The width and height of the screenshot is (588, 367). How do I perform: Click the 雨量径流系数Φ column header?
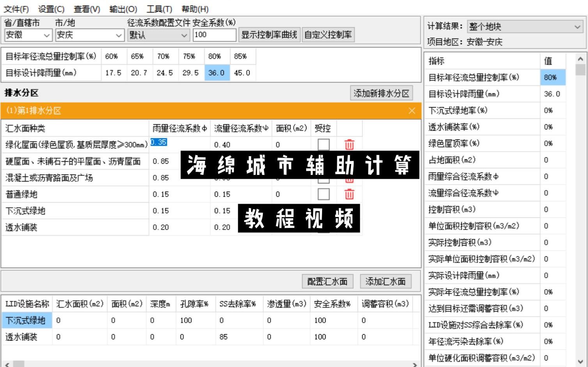pyautogui.click(x=179, y=128)
